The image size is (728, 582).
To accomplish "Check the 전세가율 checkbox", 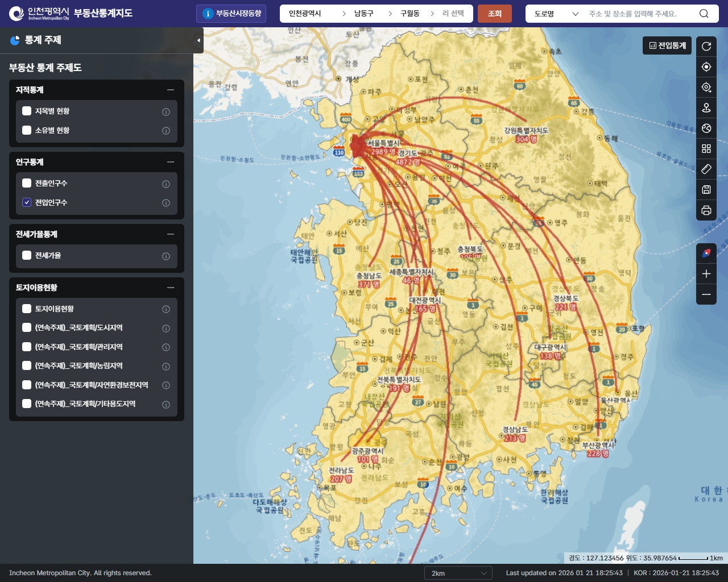I will [27, 255].
